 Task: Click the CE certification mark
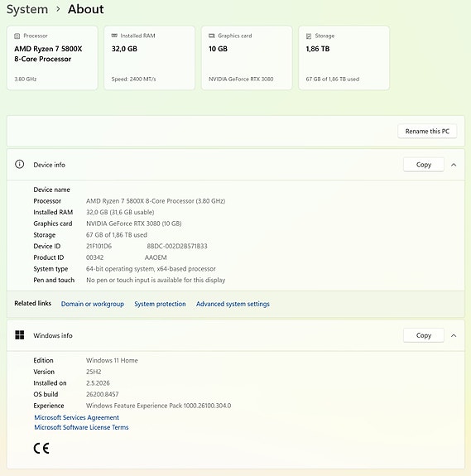pyautogui.click(x=41, y=448)
